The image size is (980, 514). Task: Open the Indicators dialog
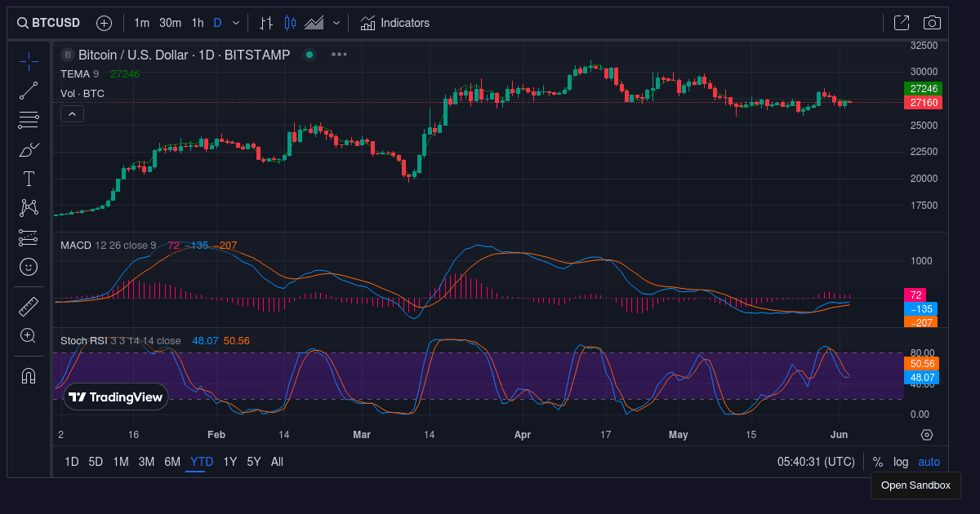(x=395, y=22)
